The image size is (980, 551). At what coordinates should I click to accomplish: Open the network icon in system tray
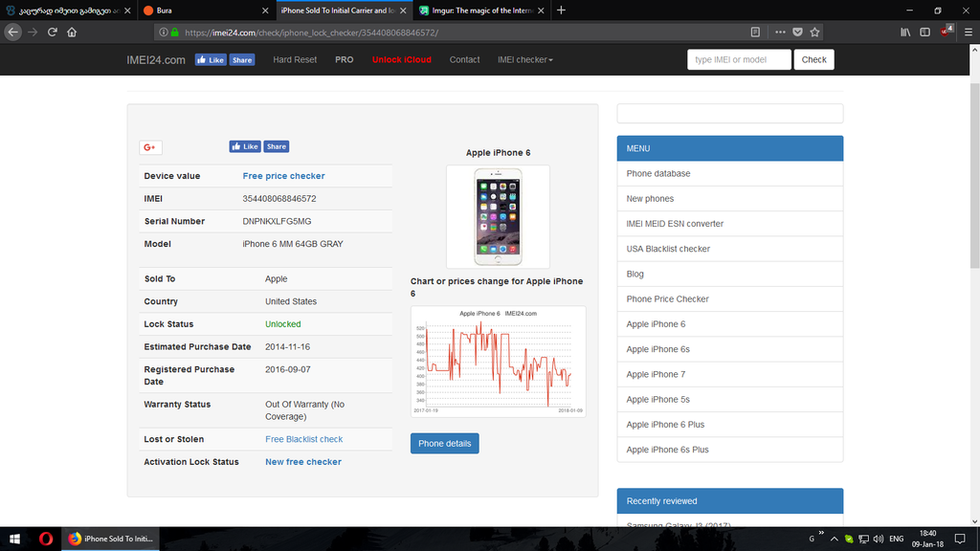(x=864, y=539)
